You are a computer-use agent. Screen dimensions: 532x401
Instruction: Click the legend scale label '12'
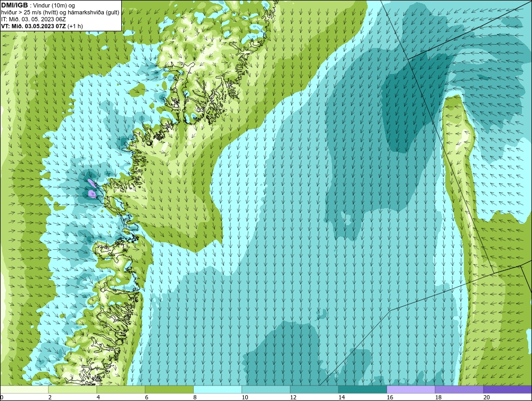pos(293,397)
